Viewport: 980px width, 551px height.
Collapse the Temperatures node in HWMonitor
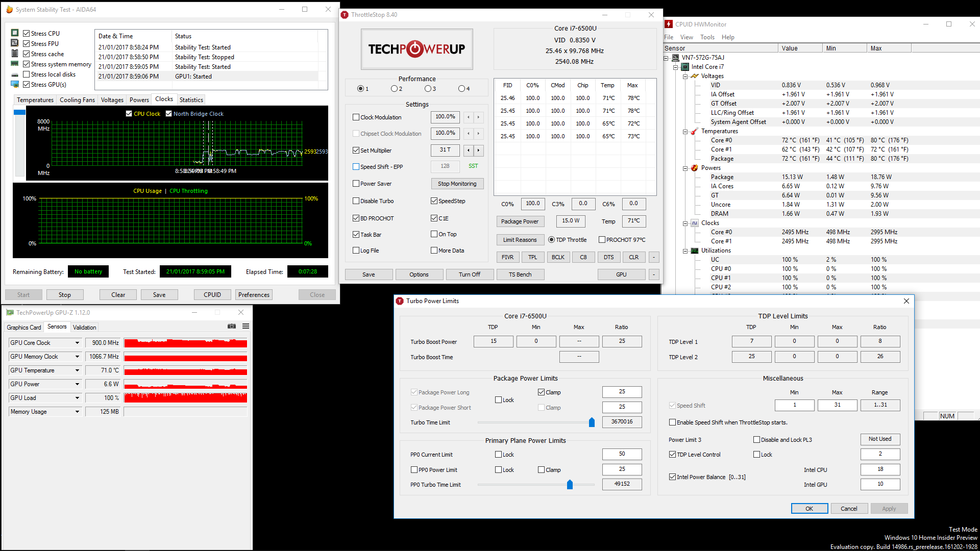685,132
